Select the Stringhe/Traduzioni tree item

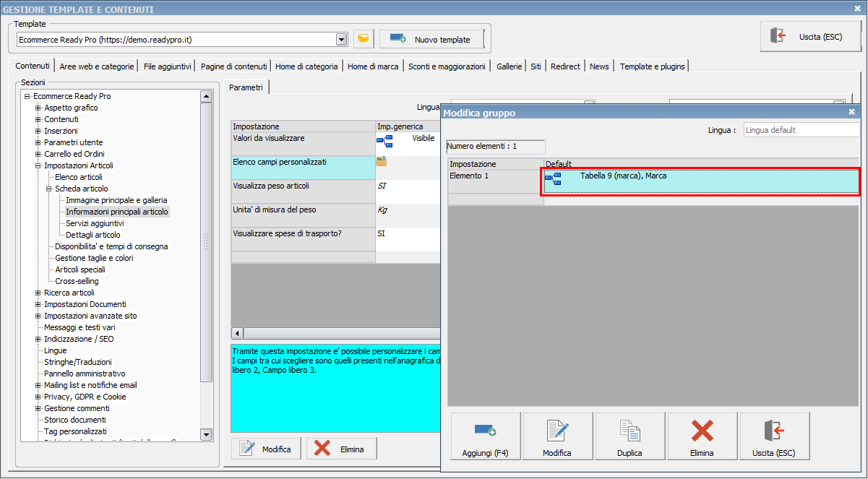coord(78,362)
